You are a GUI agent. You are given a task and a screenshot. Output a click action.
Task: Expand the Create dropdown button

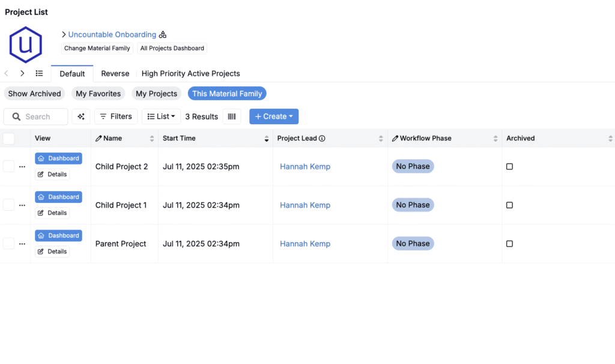tap(274, 117)
